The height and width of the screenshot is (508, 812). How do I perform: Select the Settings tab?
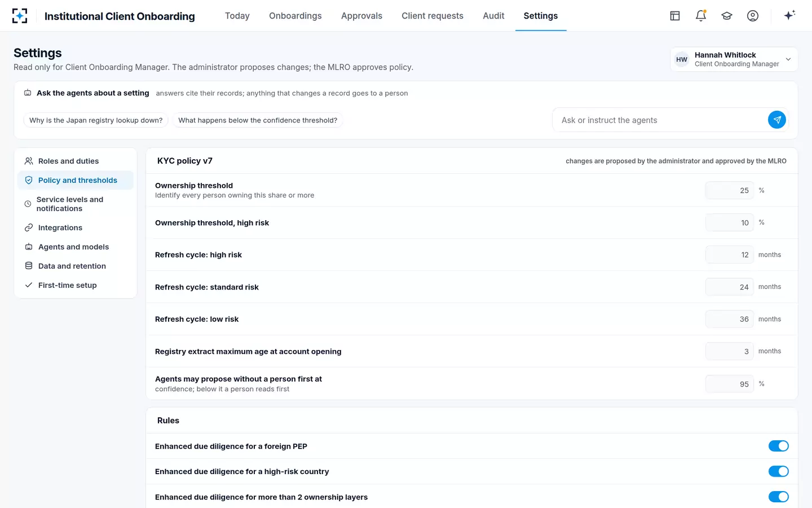541,16
